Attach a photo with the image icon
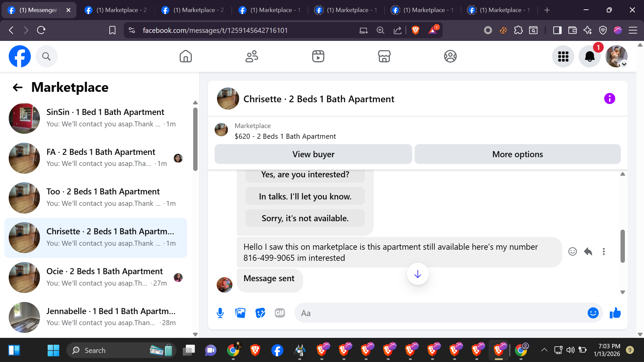Viewport: 644px width, 362px height. tap(240, 313)
